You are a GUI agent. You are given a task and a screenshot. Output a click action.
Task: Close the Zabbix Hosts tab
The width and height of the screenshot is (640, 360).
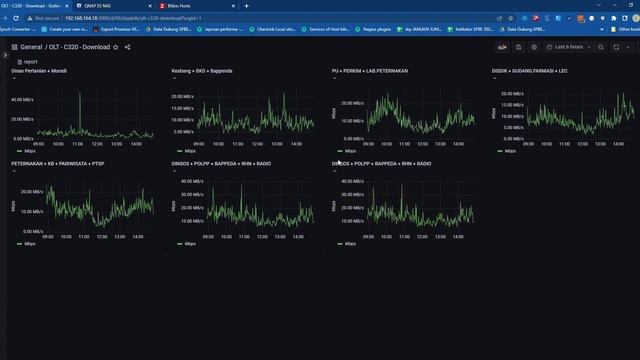tap(233, 6)
